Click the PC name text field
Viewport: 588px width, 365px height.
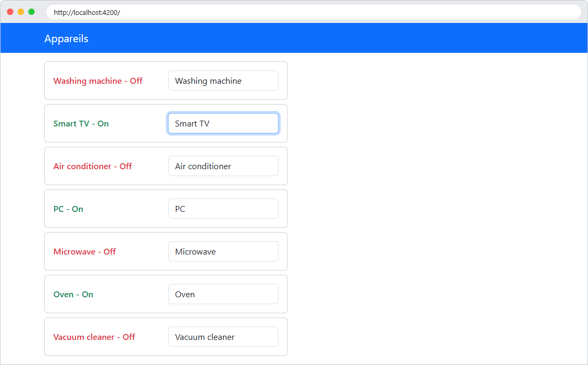[223, 209]
